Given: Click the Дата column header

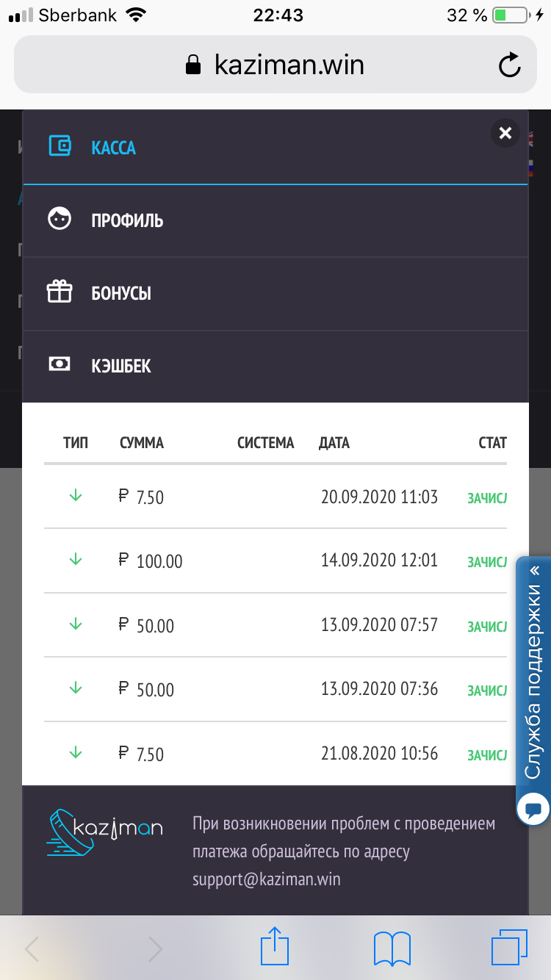Looking at the screenshot, I should 334,443.
